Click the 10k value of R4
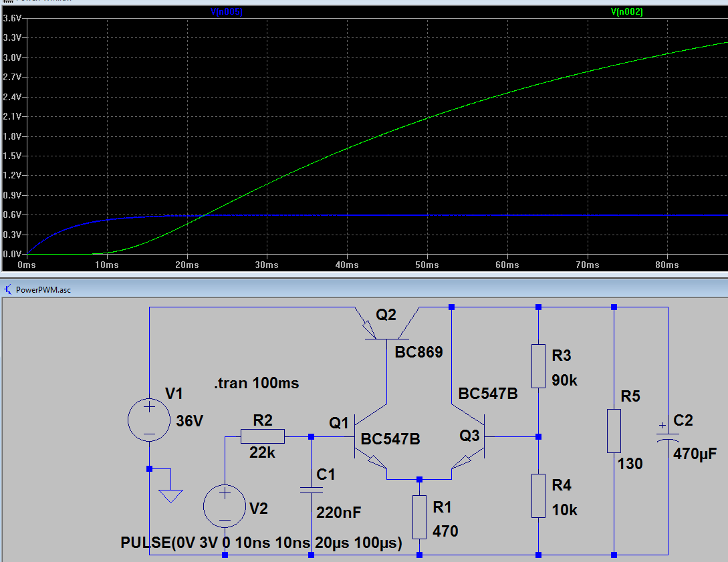The height and width of the screenshot is (562, 728). click(565, 510)
